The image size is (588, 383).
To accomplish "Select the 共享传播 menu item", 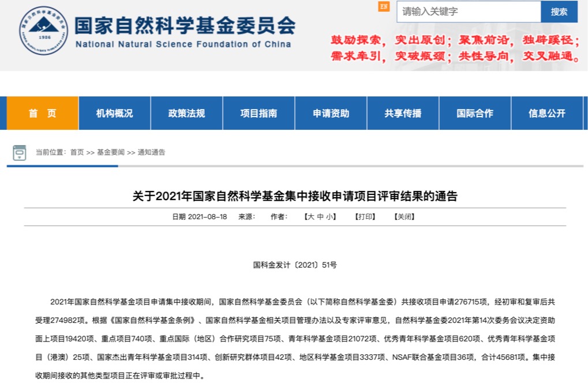I will pyautogui.click(x=403, y=114).
